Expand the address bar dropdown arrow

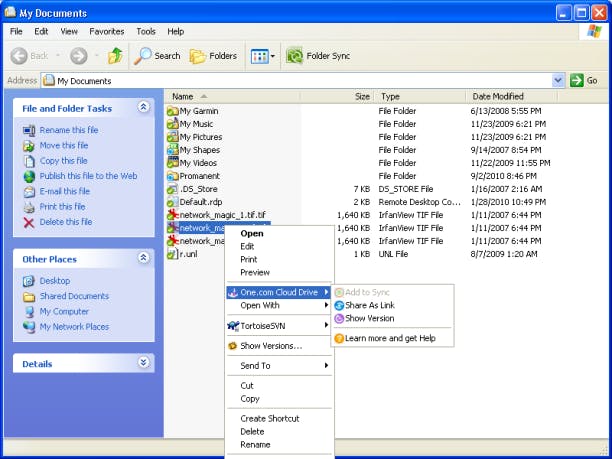pos(558,80)
